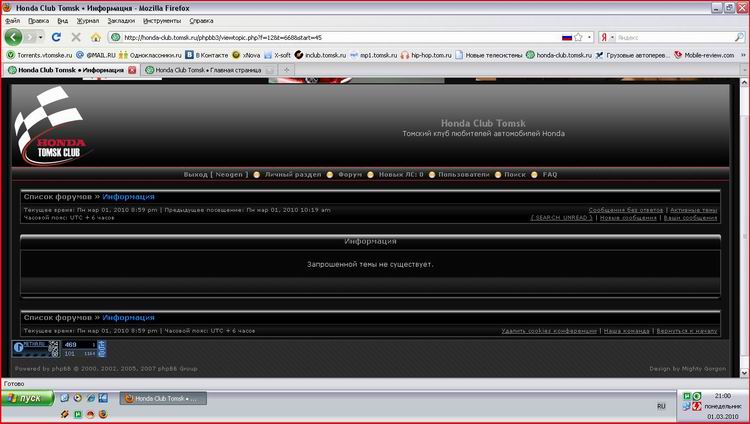Go to the home page via house icon
The image size is (750, 424).
96,37
